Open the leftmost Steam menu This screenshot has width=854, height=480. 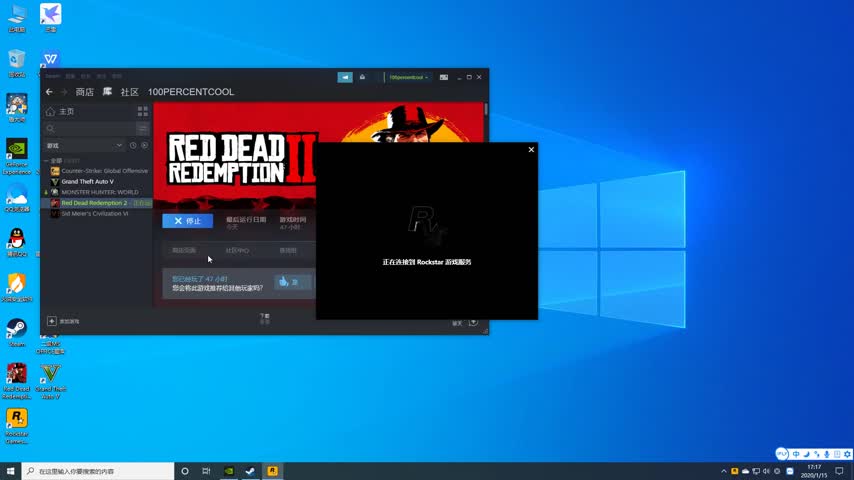(52, 76)
